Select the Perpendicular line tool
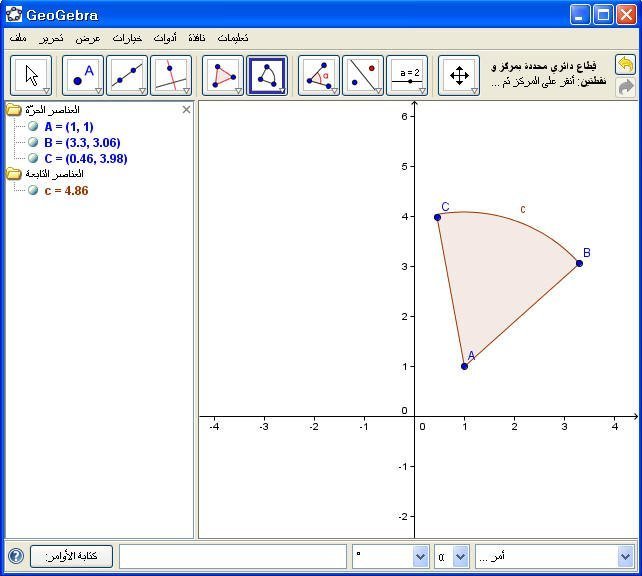Viewport: 642px width, 576px height. coord(171,76)
